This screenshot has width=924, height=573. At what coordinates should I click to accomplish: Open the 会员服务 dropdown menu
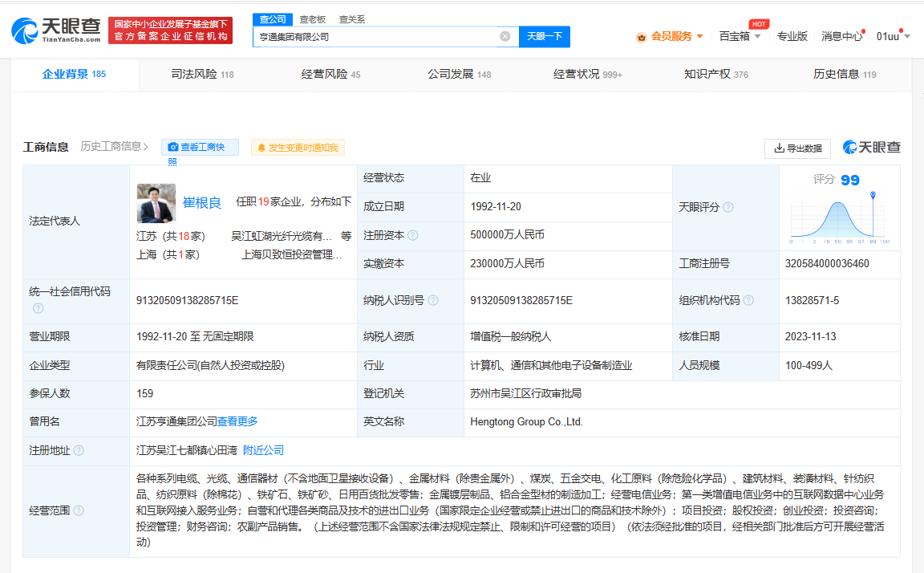tap(670, 36)
